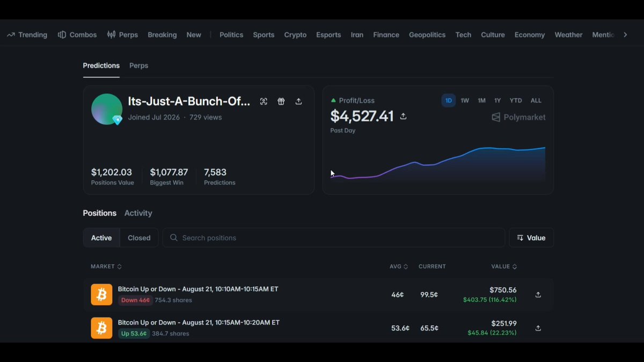The width and height of the screenshot is (644, 362).
Task: Open the Finance category
Action: [x=386, y=35]
